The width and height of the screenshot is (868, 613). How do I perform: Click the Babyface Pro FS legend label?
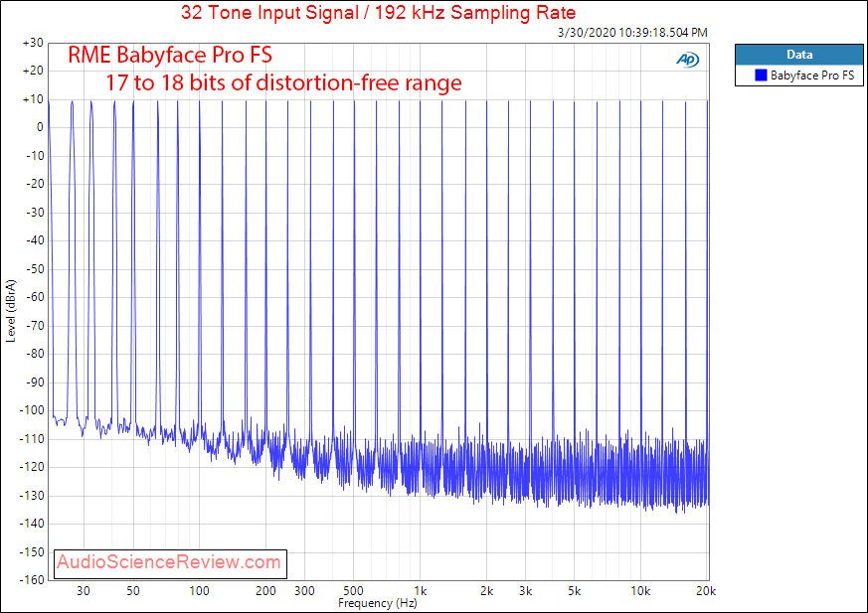point(812,76)
